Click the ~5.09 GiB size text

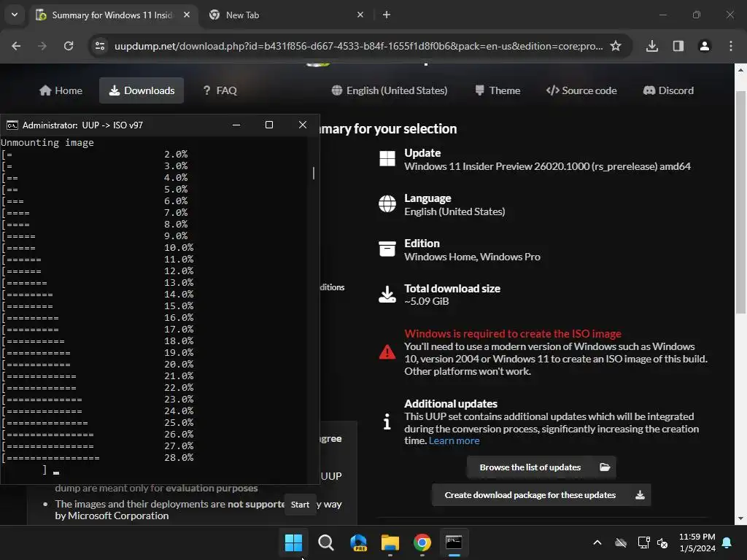coord(426,301)
